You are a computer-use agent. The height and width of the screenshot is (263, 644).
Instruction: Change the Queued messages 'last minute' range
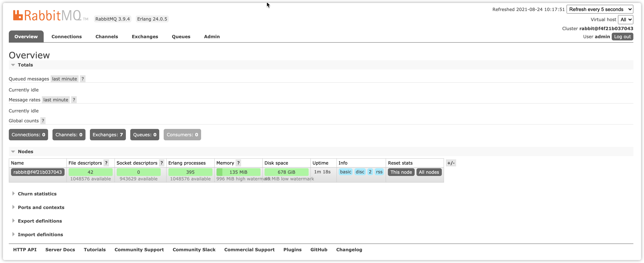(65, 79)
